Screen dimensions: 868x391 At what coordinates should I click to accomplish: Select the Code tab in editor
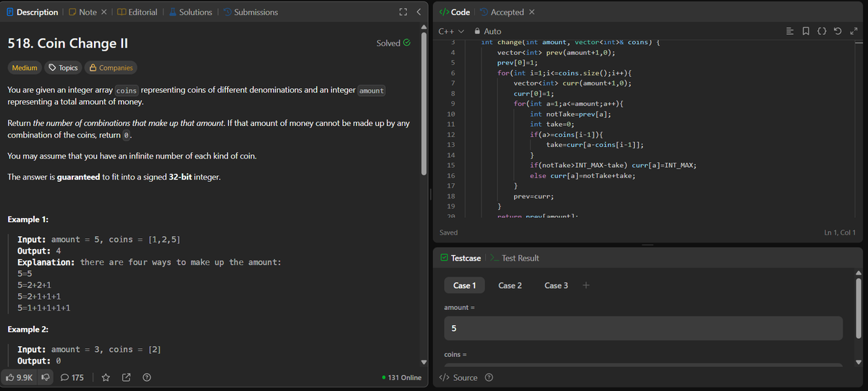pyautogui.click(x=455, y=12)
